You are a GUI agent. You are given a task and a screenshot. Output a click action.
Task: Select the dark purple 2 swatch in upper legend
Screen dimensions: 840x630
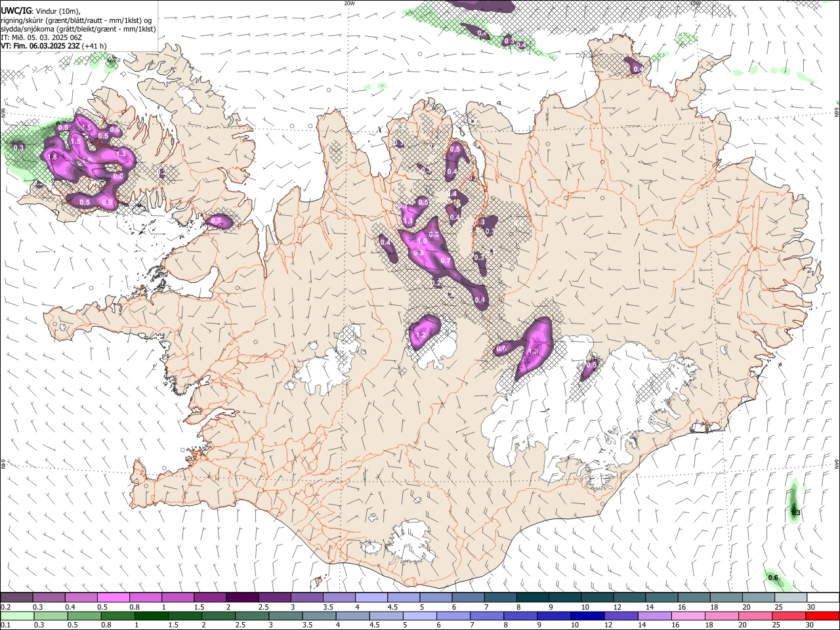click(243, 597)
